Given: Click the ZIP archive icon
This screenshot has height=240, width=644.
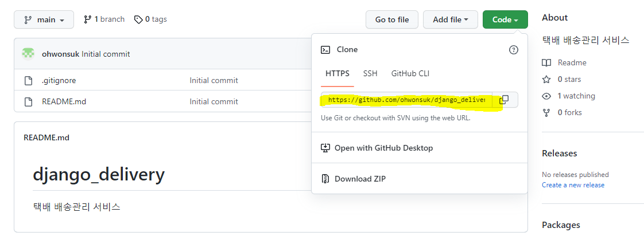Looking at the screenshot, I should [325, 179].
